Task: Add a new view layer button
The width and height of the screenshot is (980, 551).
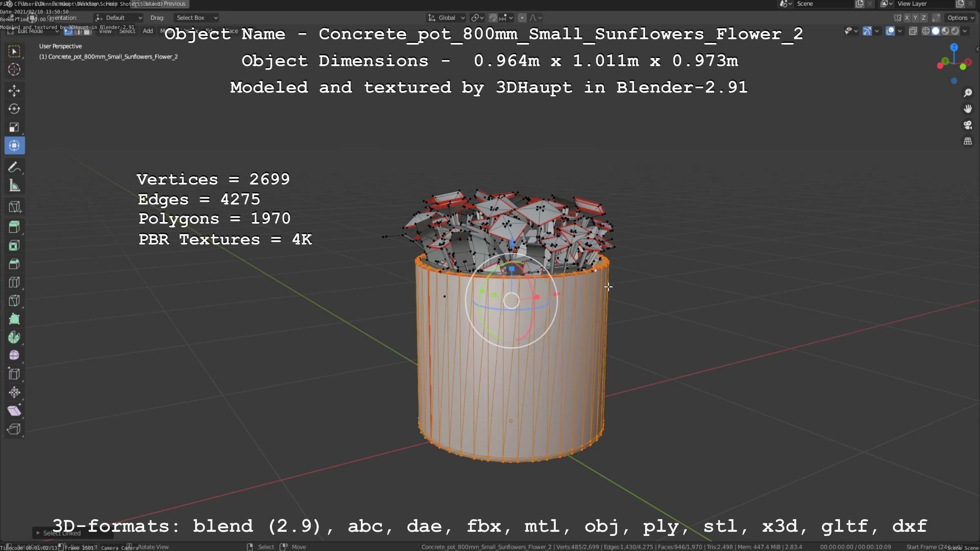Action: [x=960, y=4]
